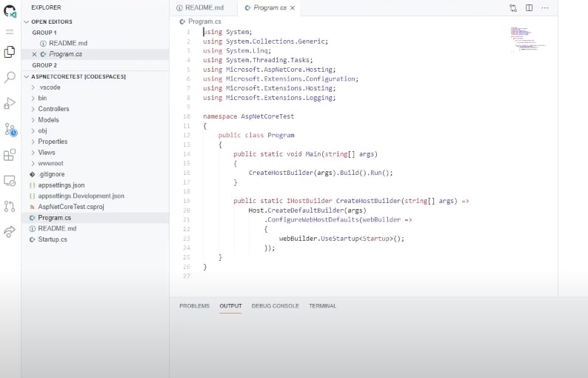The height and width of the screenshot is (378, 588).
Task: Open the Run and Debug view
Action: click(x=10, y=103)
